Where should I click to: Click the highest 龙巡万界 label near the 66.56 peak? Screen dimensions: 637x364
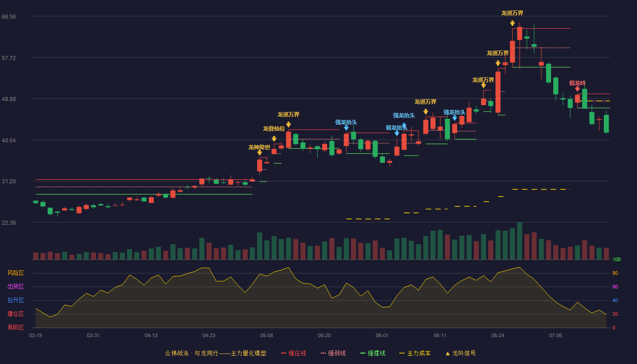pos(512,13)
